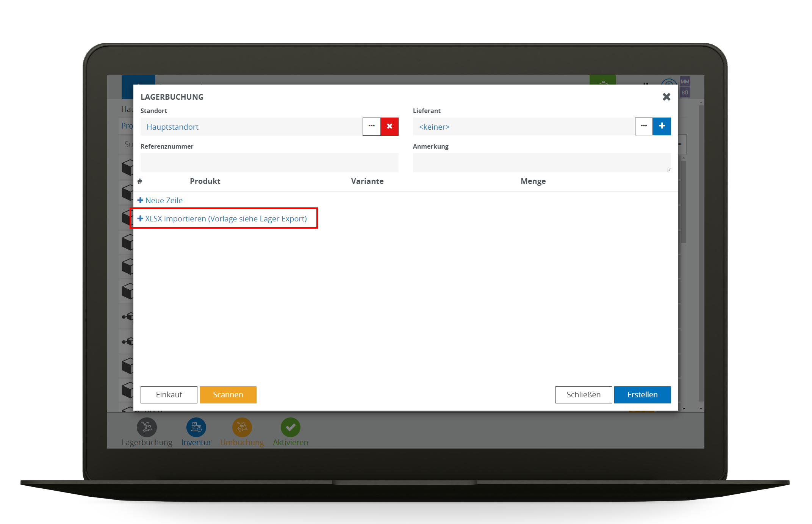Image resolution: width=812 pixels, height=524 pixels.
Task: Click into the Anmerkung text area
Action: pyautogui.click(x=541, y=163)
